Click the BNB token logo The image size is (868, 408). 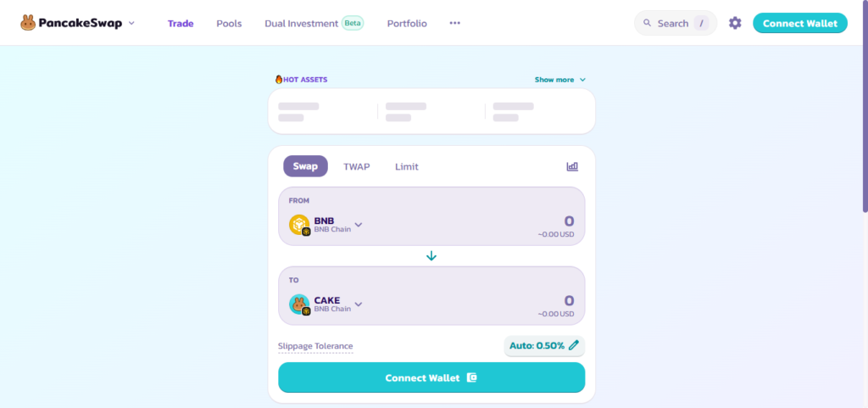point(299,225)
